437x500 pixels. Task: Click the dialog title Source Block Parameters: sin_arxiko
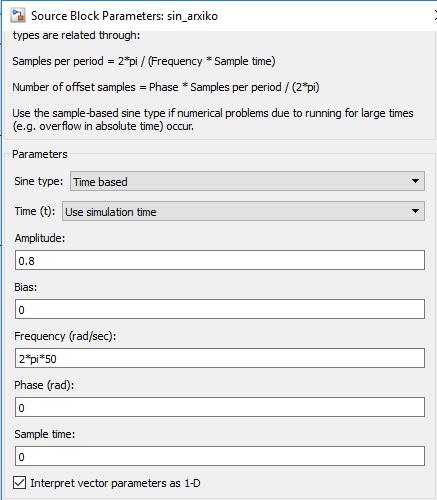click(x=124, y=16)
